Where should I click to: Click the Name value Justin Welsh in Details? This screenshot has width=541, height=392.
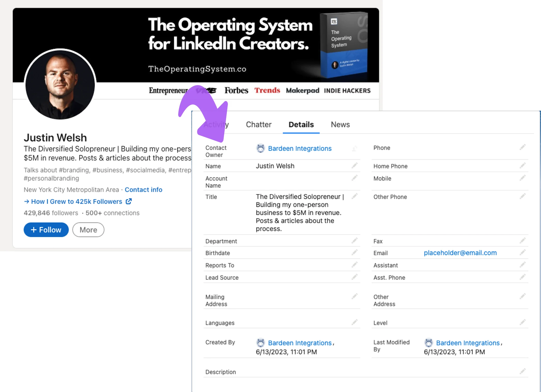[275, 166]
